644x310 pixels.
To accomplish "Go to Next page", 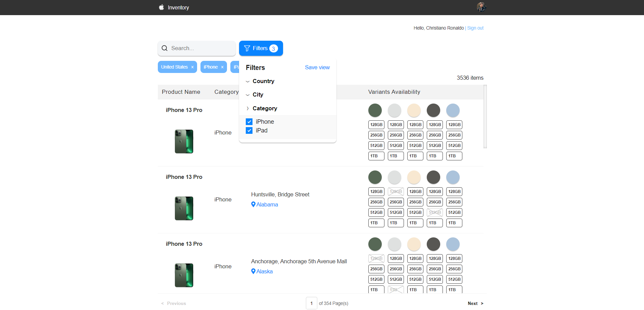I will coord(475,303).
